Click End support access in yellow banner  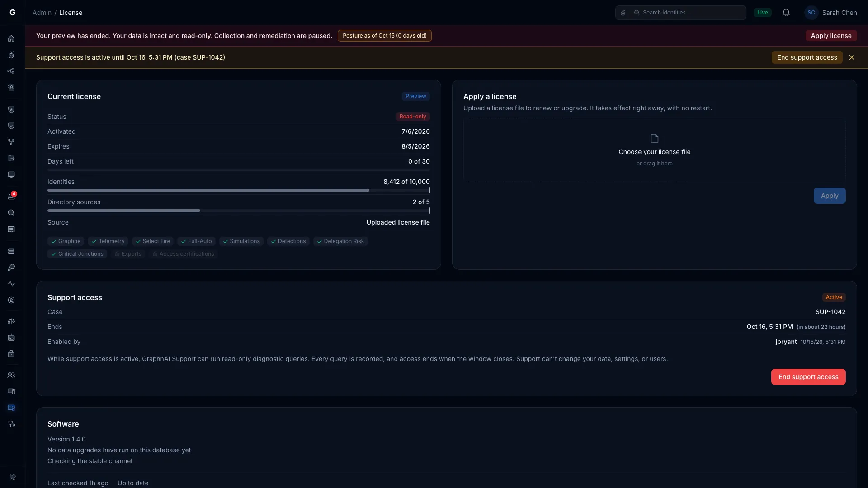click(x=807, y=57)
